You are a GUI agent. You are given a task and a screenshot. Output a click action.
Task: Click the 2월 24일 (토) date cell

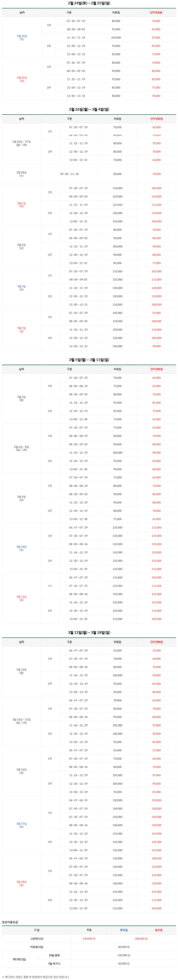(22, 38)
